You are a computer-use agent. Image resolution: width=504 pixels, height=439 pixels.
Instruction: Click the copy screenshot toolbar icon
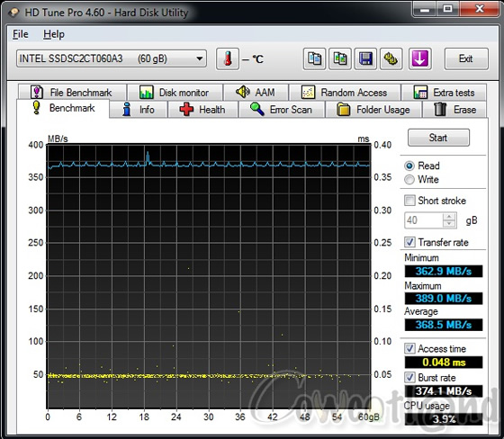click(x=340, y=58)
